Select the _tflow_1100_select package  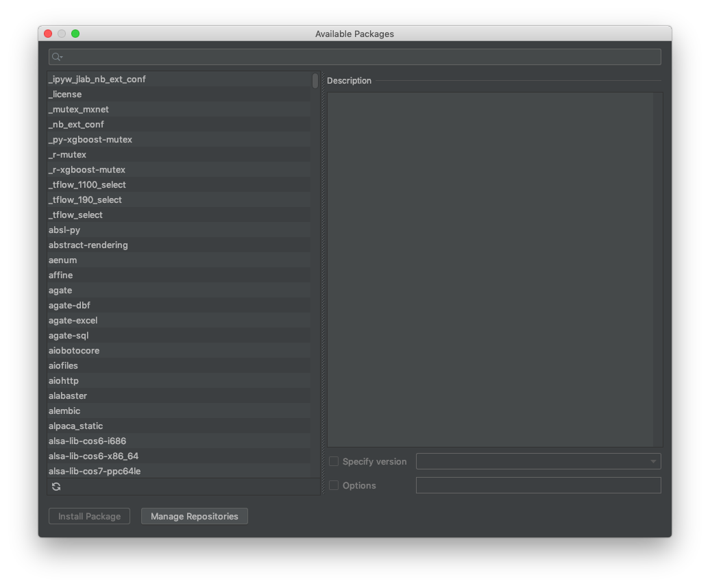[x=180, y=184]
